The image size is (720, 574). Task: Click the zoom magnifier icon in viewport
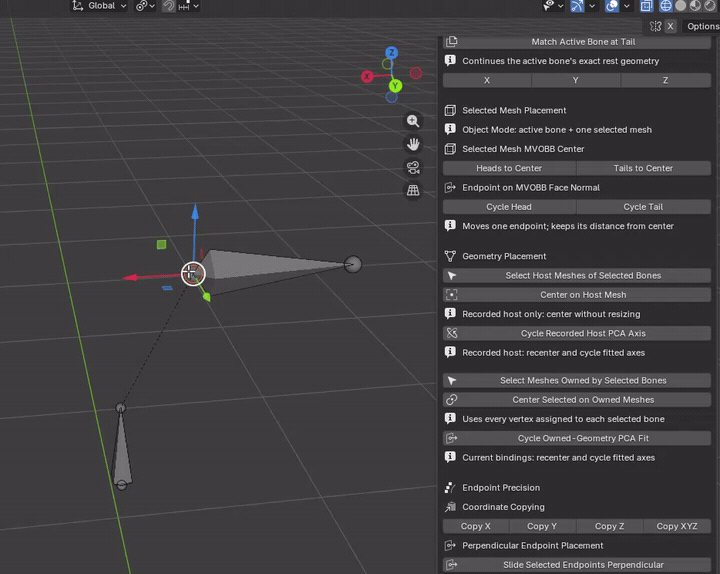pyautogui.click(x=413, y=121)
